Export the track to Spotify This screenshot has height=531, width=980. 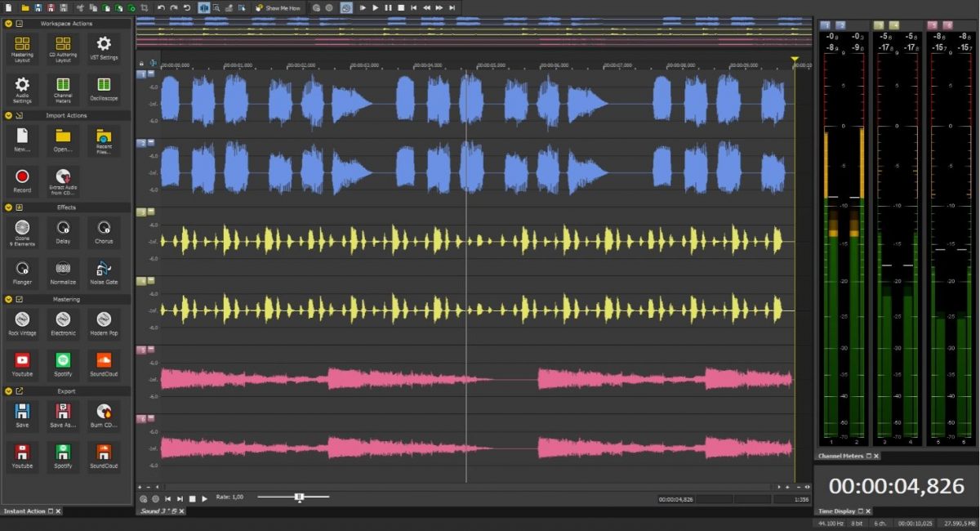click(x=63, y=455)
